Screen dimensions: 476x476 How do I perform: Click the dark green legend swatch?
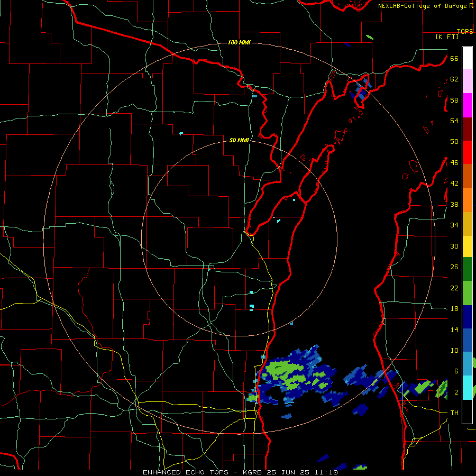tap(467, 269)
